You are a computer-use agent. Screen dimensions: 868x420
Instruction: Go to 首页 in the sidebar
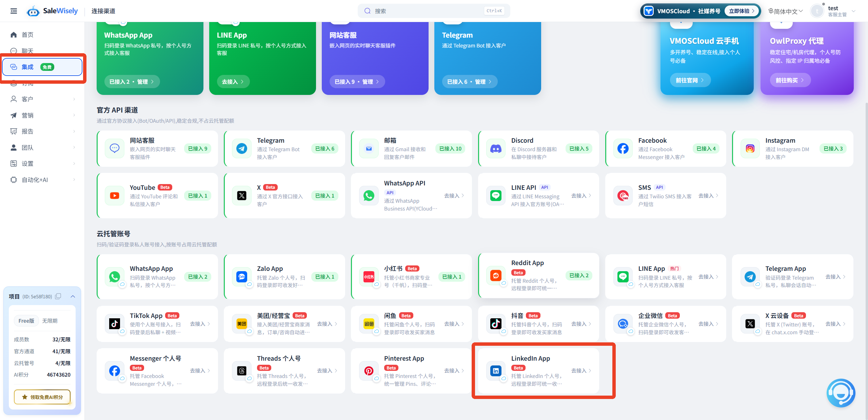coord(42,35)
